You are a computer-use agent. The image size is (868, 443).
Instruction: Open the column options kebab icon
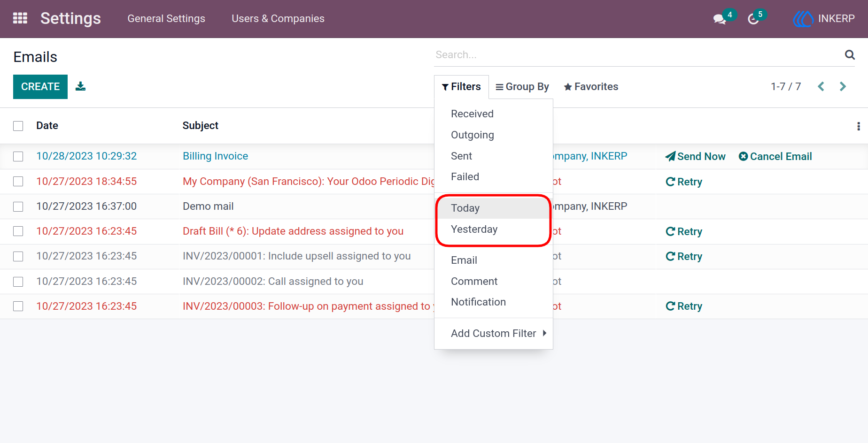[859, 126]
